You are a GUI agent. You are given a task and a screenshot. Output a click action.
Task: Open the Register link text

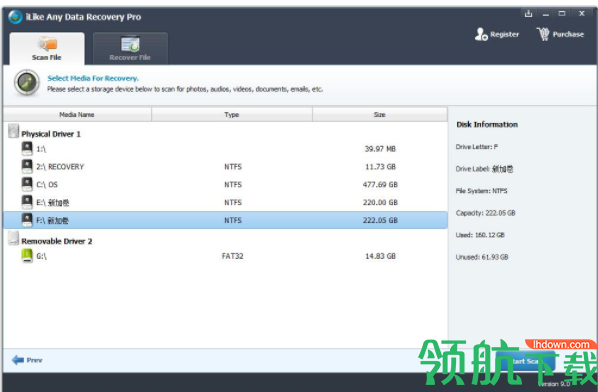[x=505, y=34]
